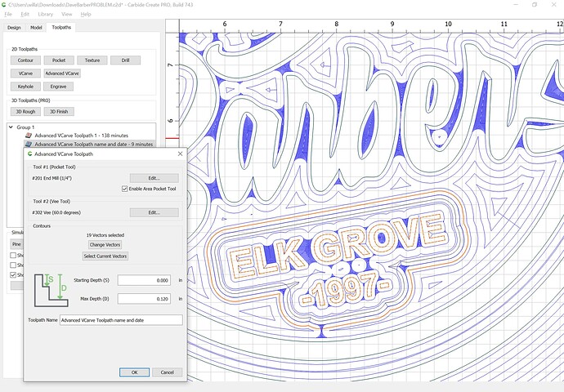
Task: Click the icon beside the name and date toolpath
Action: [28, 145]
